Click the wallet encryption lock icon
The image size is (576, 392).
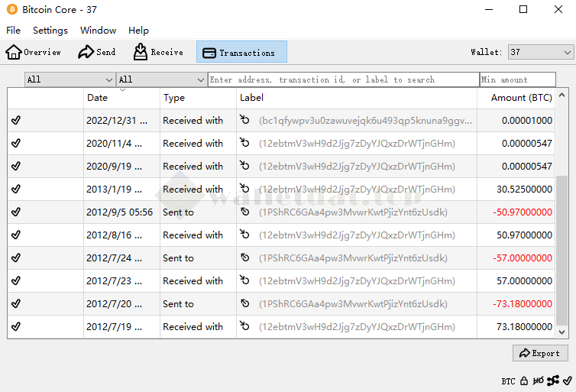pyautogui.click(x=524, y=381)
